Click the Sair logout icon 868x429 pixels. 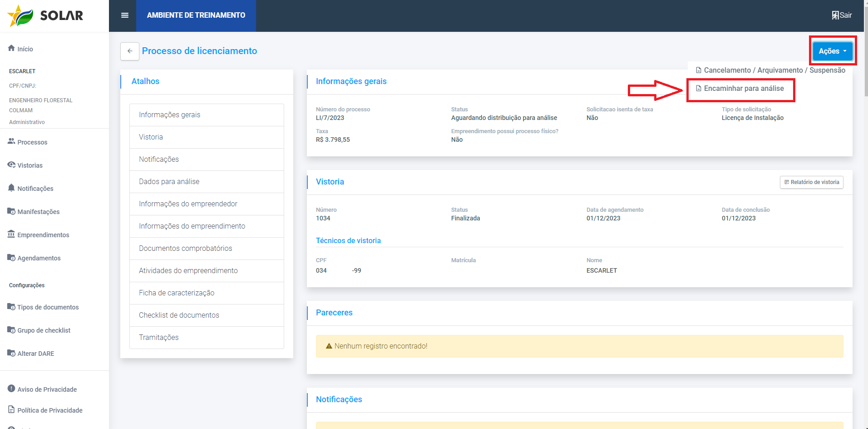(835, 15)
